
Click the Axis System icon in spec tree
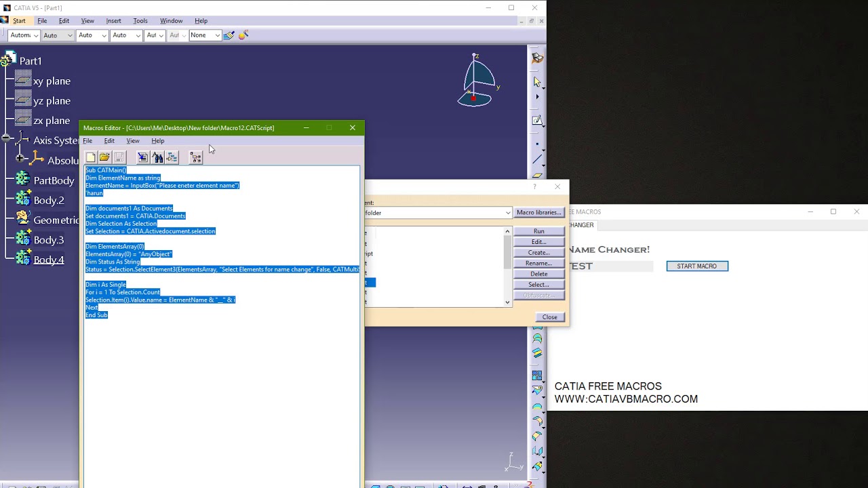point(23,140)
